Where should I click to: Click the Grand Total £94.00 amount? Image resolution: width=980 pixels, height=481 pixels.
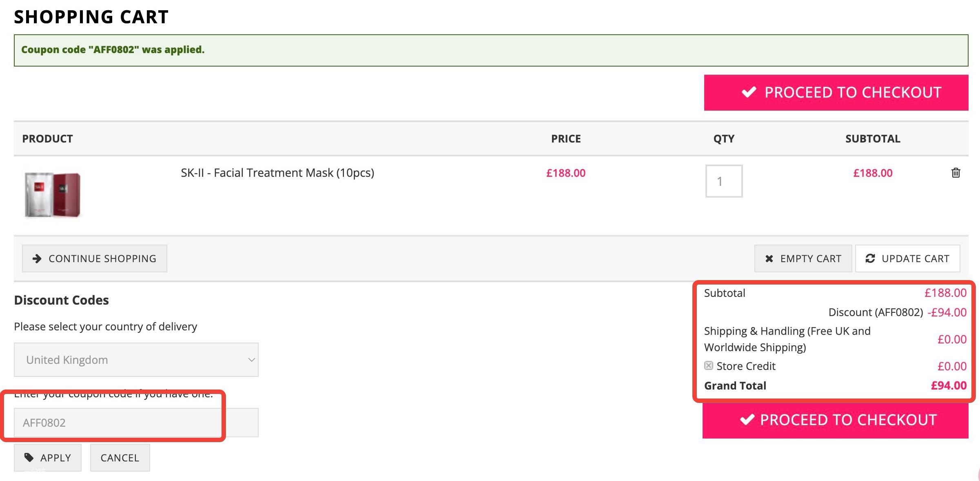pyautogui.click(x=949, y=385)
